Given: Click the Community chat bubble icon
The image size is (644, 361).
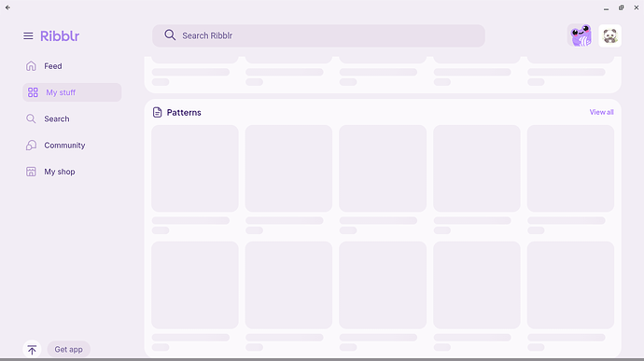Looking at the screenshot, I should [x=31, y=146].
